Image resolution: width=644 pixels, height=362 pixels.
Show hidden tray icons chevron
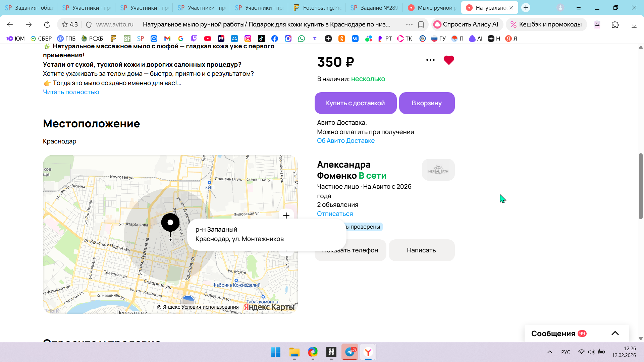pos(549,352)
